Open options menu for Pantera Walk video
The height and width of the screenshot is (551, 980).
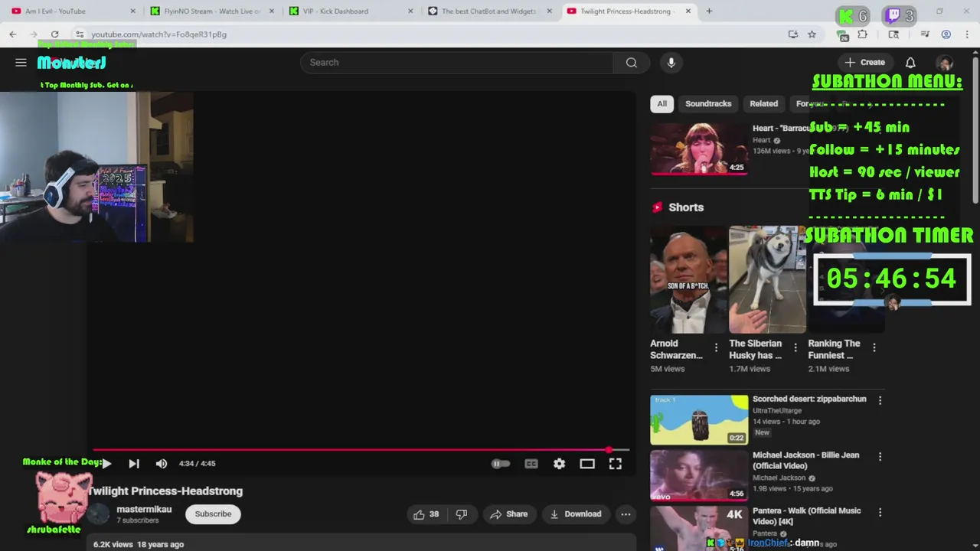(880, 512)
